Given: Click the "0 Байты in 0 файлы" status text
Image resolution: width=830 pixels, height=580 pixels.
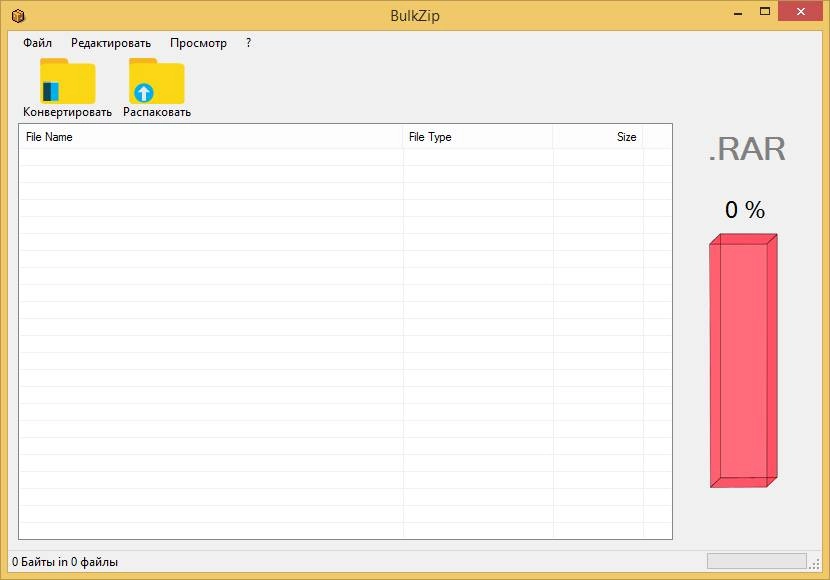Looking at the screenshot, I should pyautogui.click(x=65, y=562).
